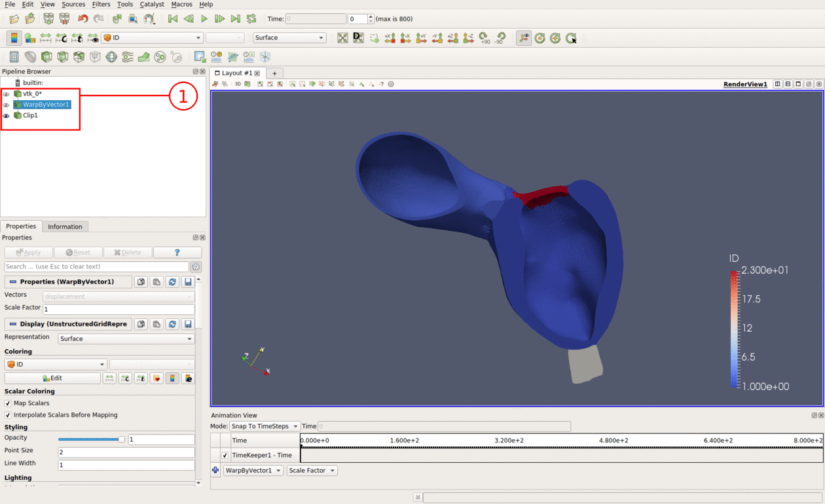Open the Representation dropdown in the Properties panel
This screenshot has height=504, width=825.
[126, 339]
